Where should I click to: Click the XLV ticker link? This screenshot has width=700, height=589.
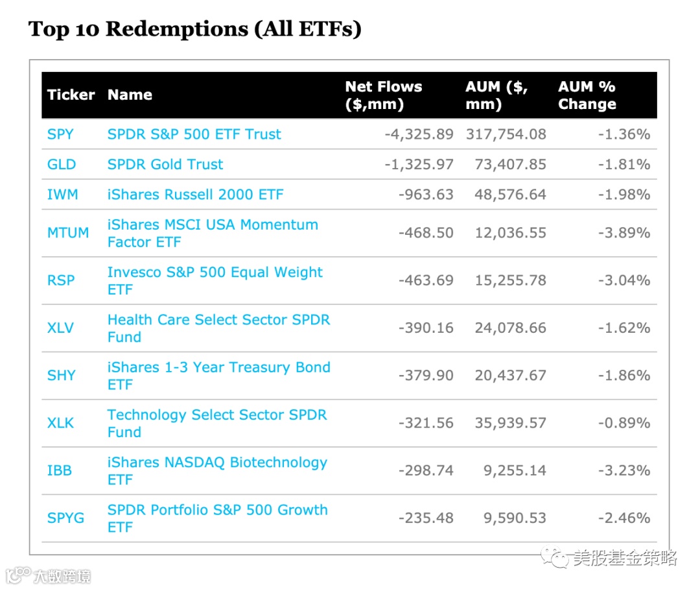(x=60, y=328)
